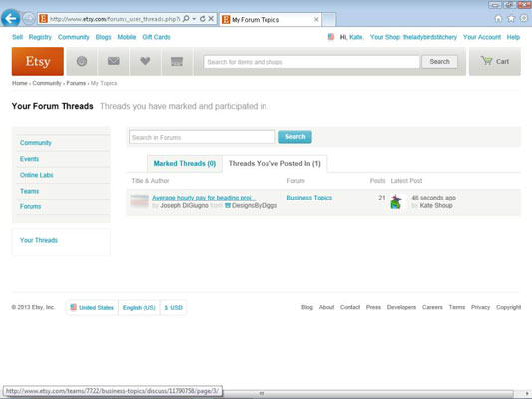Click the Etsy favicon in address bar
532x399 pixels.
point(43,19)
